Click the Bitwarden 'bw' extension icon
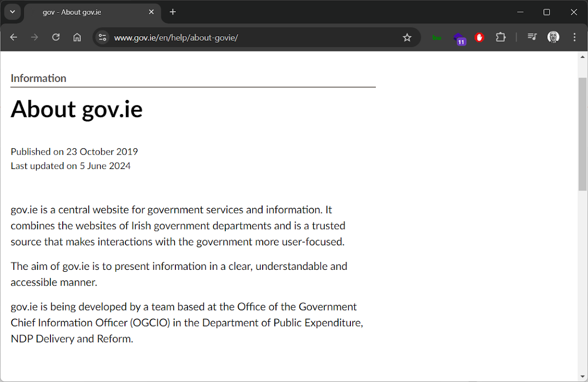Viewport: 588px width, 382px height. click(436, 37)
